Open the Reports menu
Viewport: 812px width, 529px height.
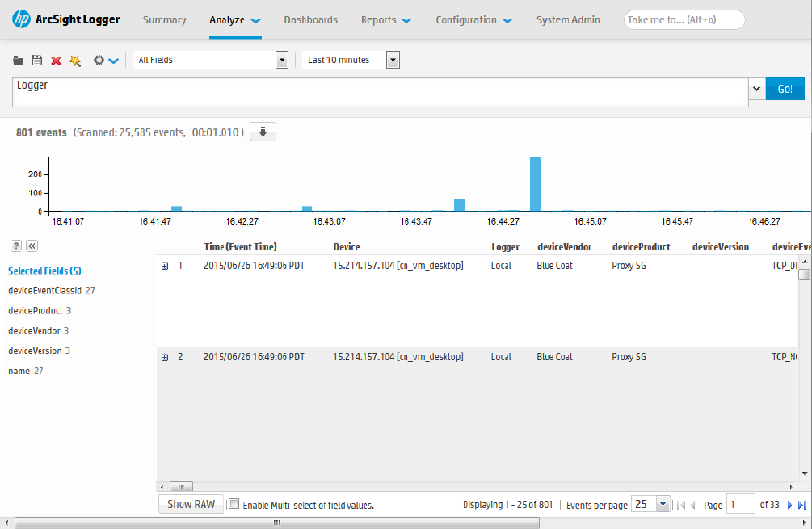pos(386,20)
